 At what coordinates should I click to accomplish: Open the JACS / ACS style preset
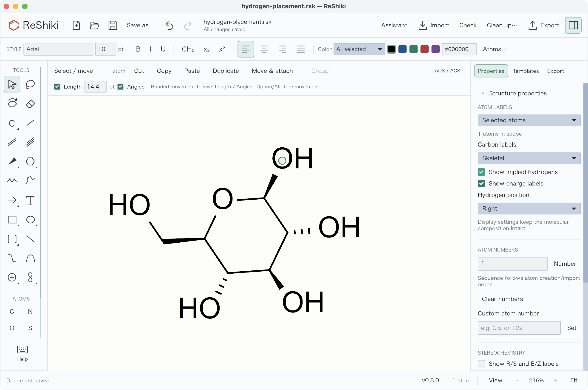point(446,71)
